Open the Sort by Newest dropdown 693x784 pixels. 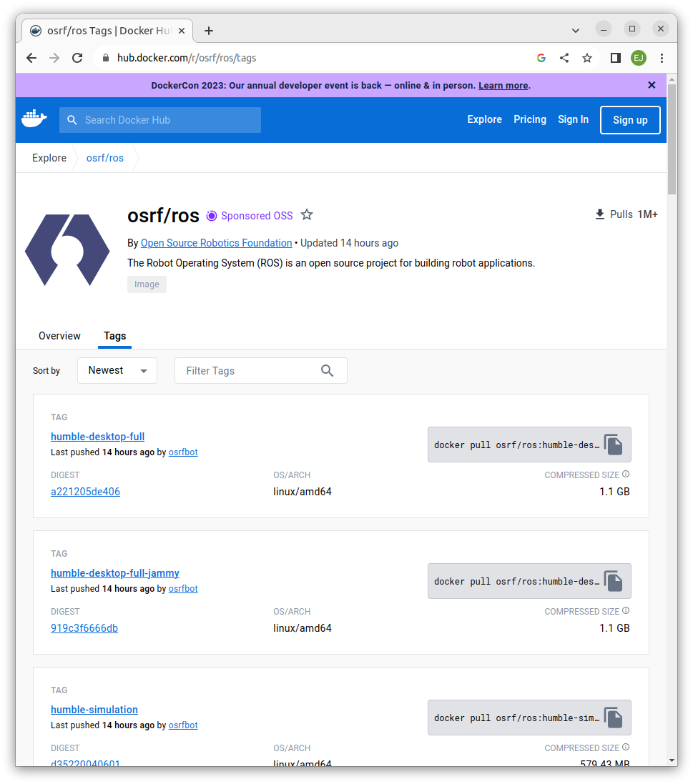click(117, 370)
